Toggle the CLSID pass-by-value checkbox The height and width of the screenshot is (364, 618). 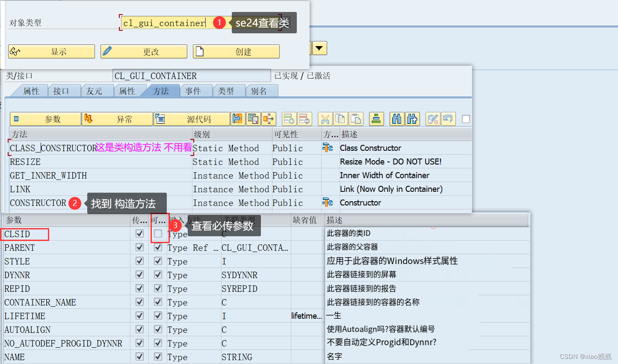click(139, 234)
